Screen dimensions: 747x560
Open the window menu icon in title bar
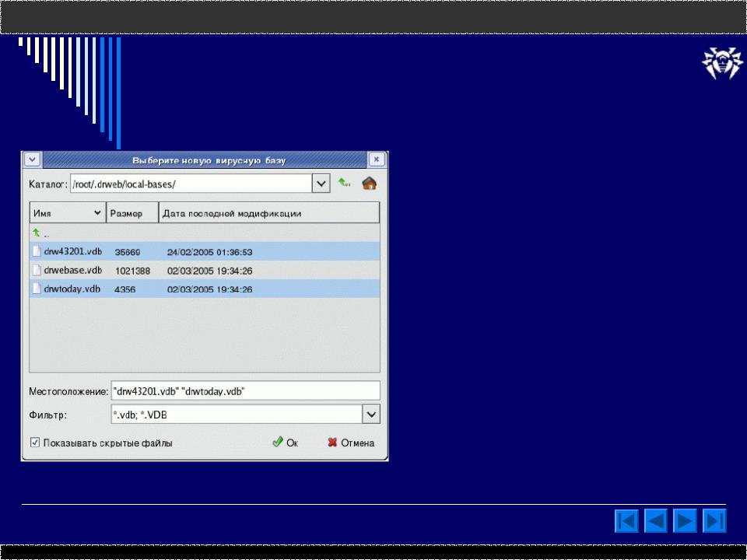click(33, 159)
